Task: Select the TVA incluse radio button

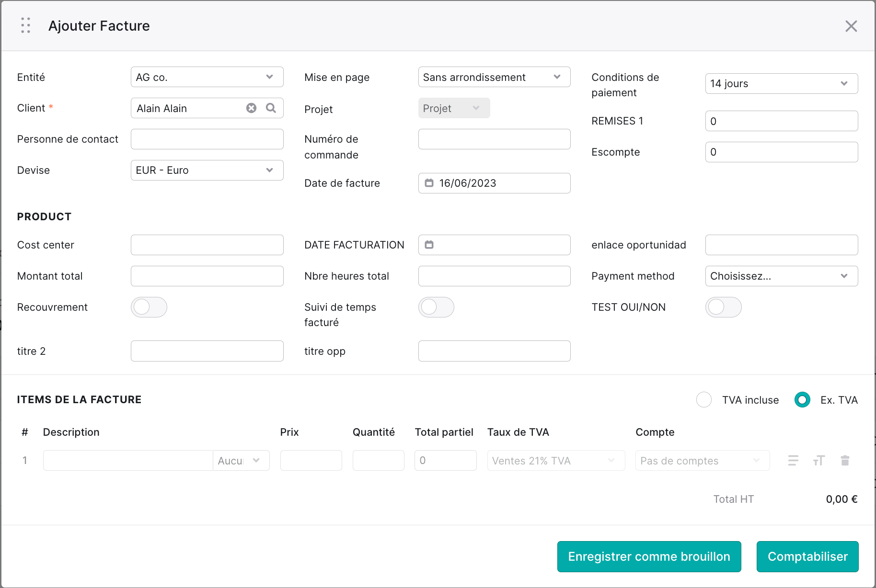Action: coord(704,400)
